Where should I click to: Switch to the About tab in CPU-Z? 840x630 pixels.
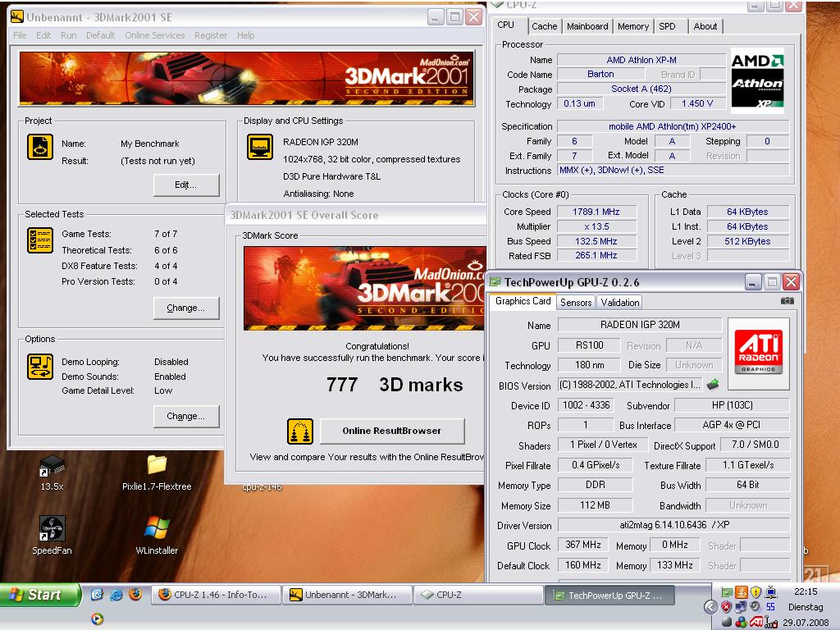click(x=705, y=26)
